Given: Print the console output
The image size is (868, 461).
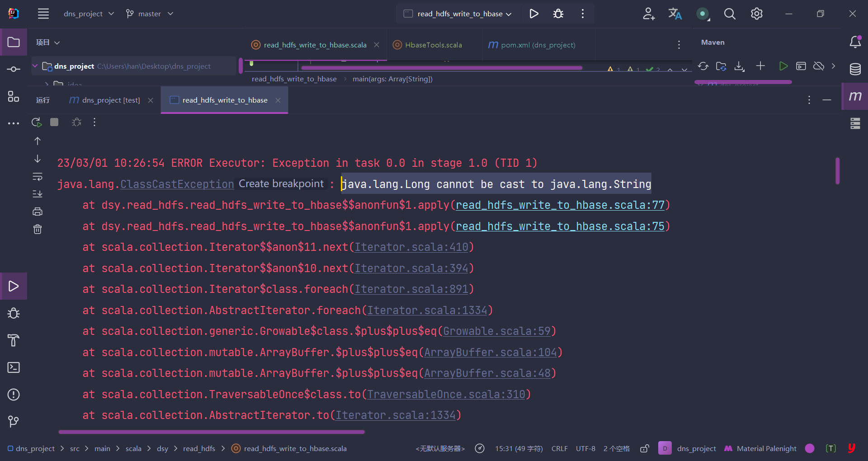Looking at the screenshot, I should coord(38,212).
